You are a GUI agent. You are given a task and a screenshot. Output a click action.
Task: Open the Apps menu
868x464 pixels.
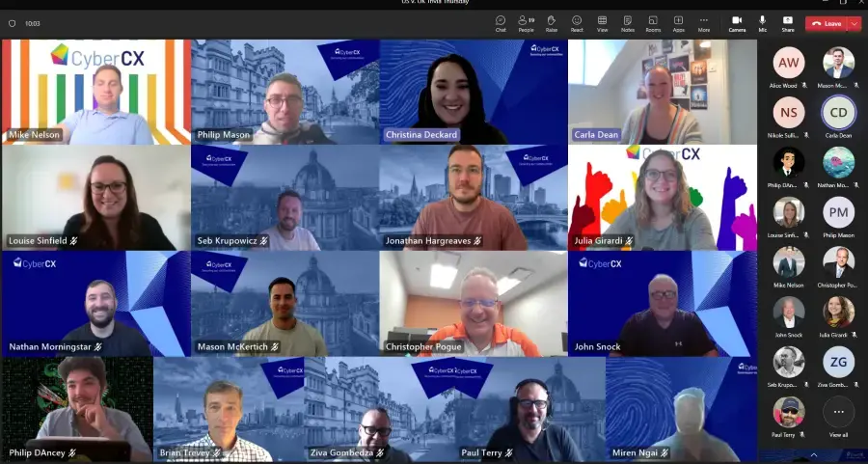678,22
